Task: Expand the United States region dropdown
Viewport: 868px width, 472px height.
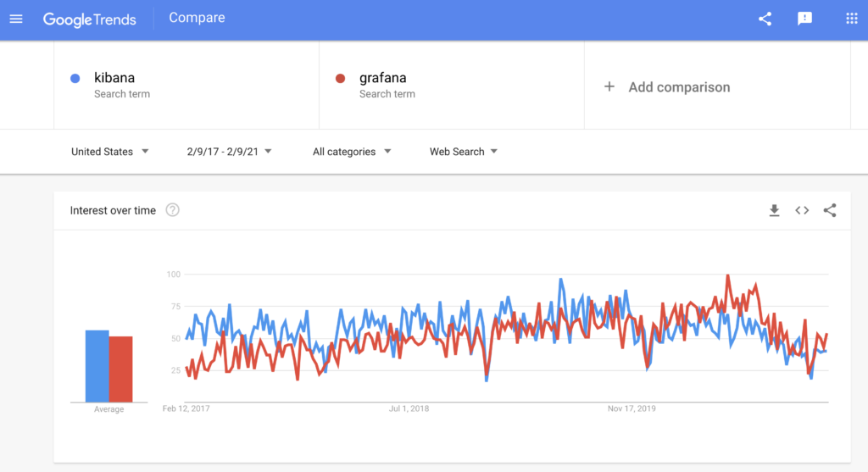Action: (x=110, y=152)
